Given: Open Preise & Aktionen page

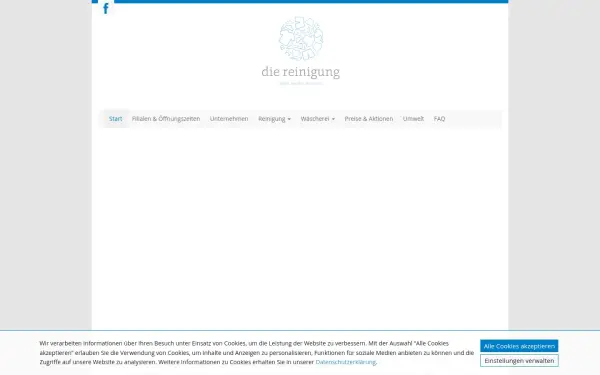Looking at the screenshot, I should point(368,119).
